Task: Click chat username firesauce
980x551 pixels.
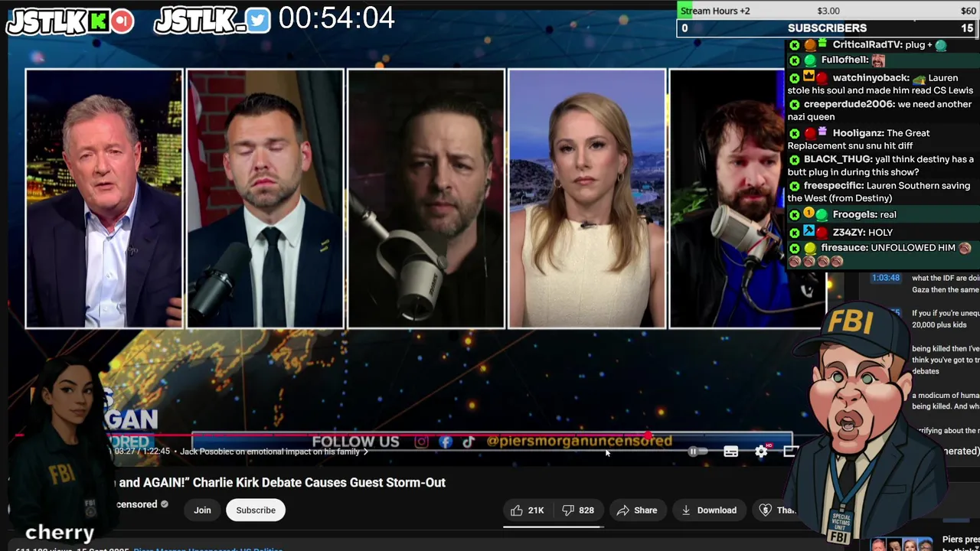Action: (x=843, y=248)
